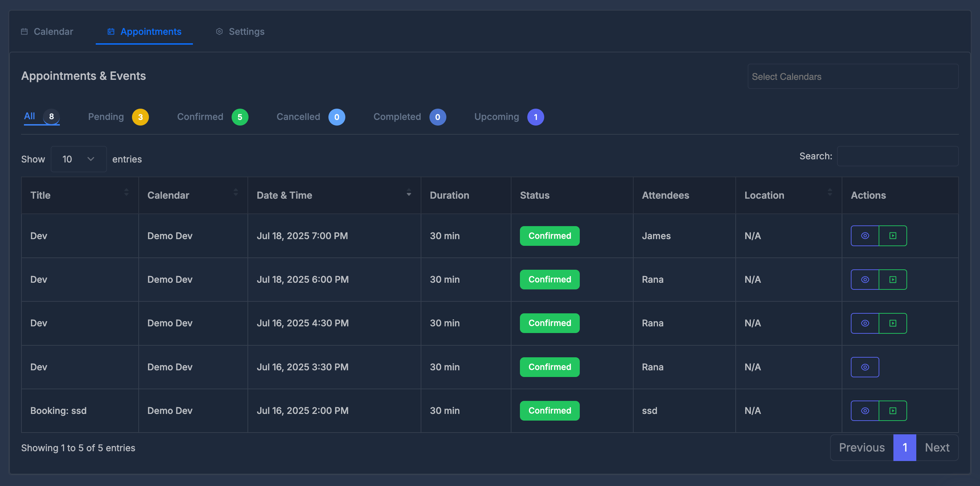Viewport: 980px width, 486px height.
Task: Click the green Confirmed count badge 5
Action: [240, 117]
